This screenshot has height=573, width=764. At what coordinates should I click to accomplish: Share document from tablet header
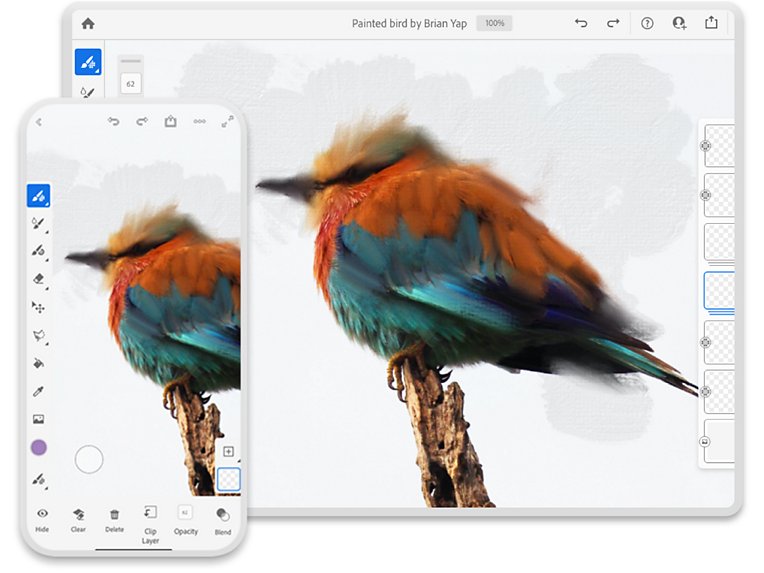(x=711, y=22)
